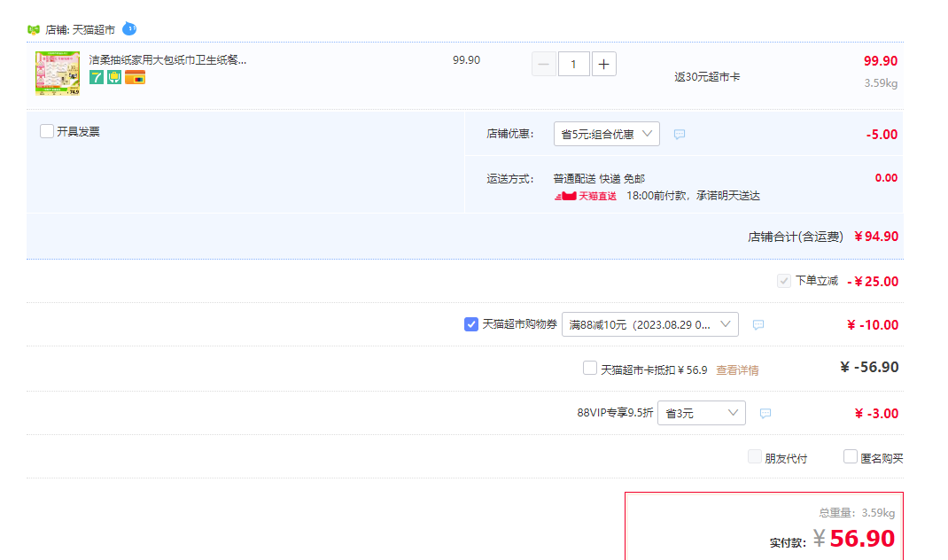Open the 查看详情 link

point(737,370)
